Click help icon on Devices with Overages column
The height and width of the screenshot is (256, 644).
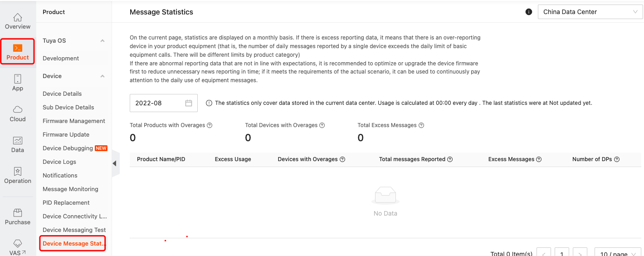(342, 159)
